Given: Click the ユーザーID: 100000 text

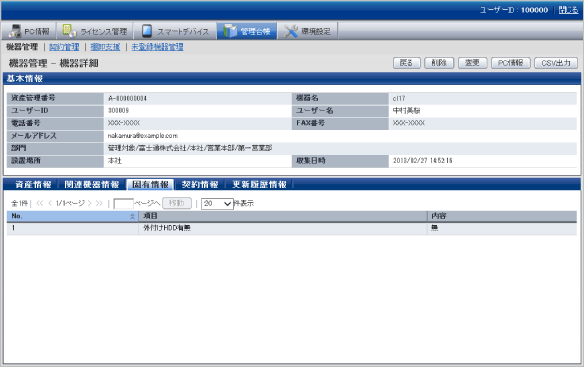Looking at the screenshot, I should pos(514,10).
